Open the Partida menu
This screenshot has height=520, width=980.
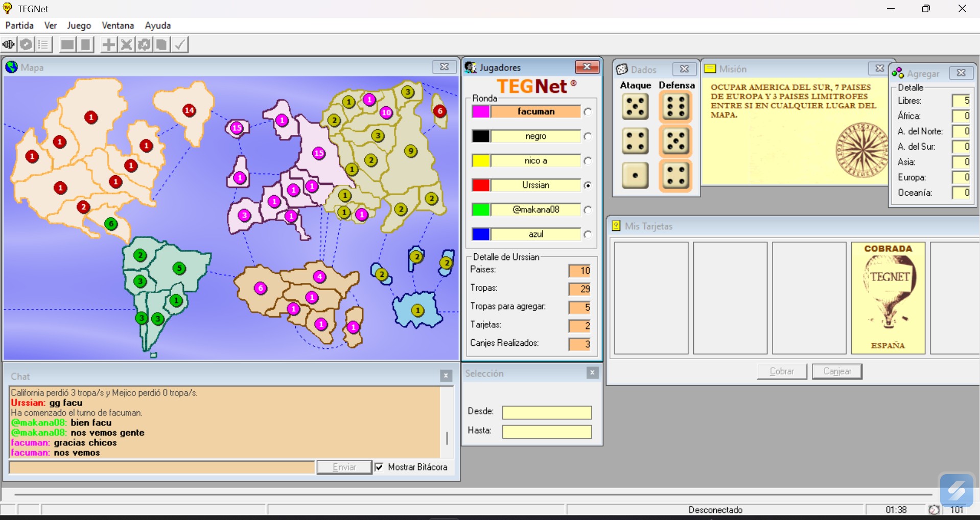(19, 26)
